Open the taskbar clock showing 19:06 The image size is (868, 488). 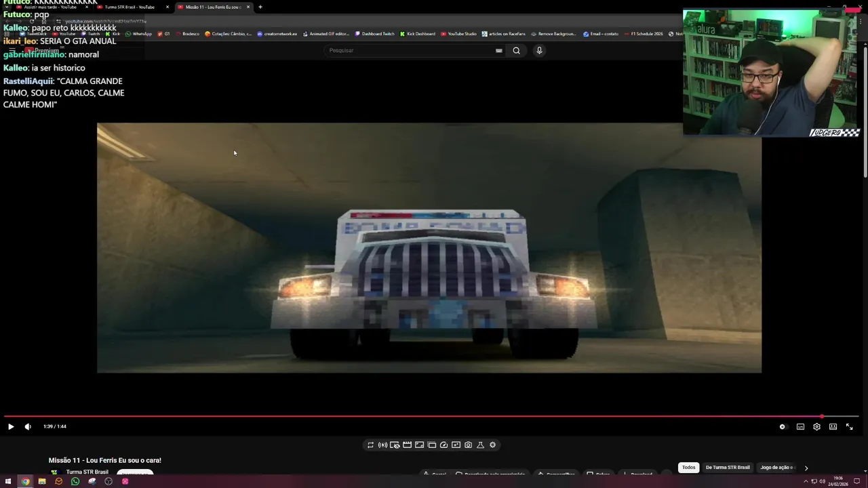(838, 481)
